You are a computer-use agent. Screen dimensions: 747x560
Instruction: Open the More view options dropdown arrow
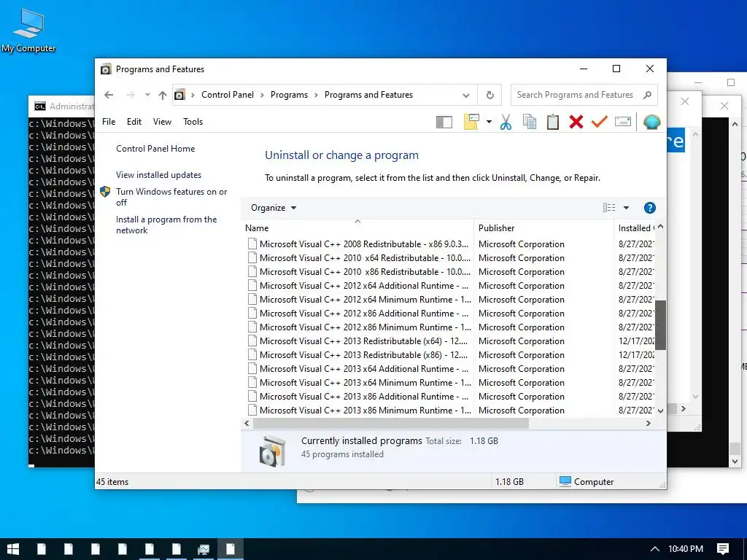click(x=626, y=208)
